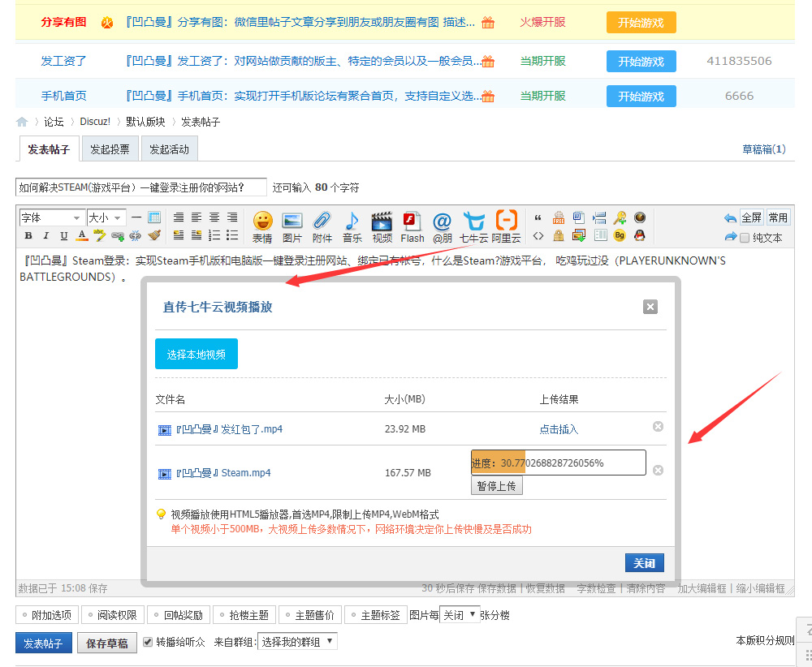Open the 字体 font dropdown
812x667 pixels.
coord(51,217)
